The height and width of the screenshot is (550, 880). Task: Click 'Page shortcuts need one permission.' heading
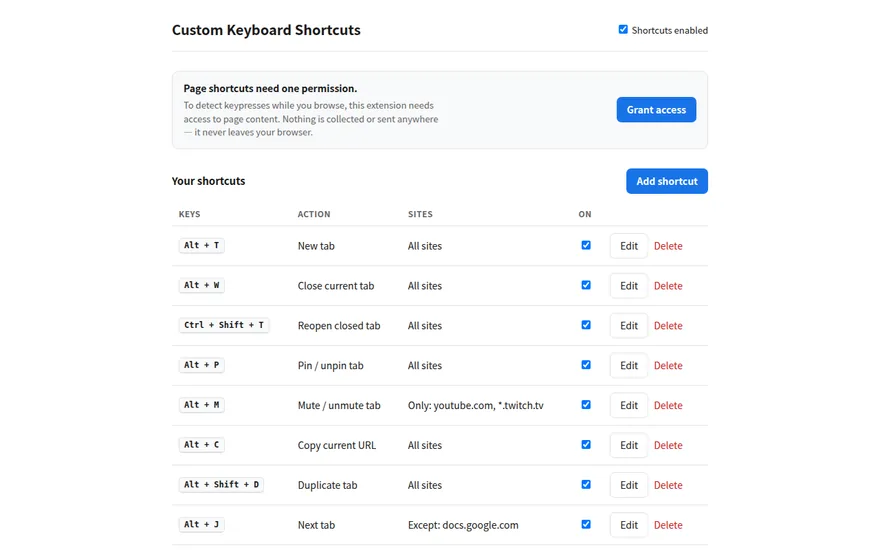click(x=270, y=88)
